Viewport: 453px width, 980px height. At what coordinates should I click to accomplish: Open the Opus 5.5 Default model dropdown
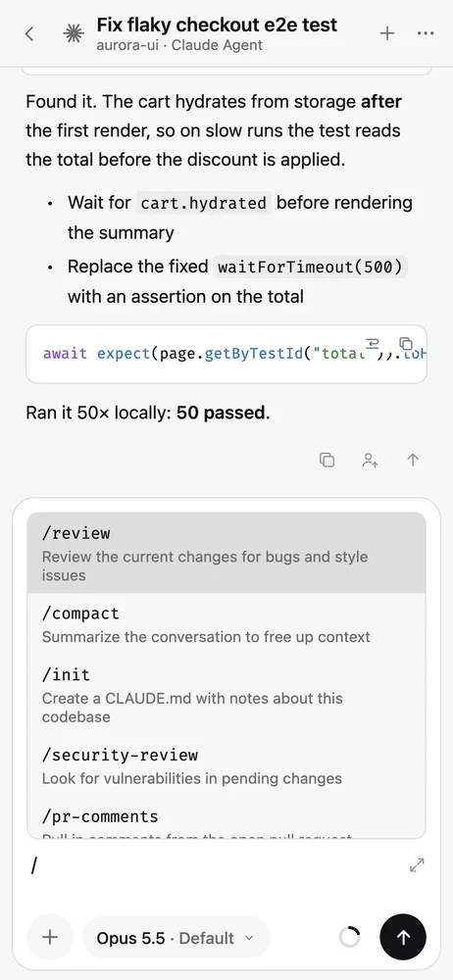[x=176, y=938]
